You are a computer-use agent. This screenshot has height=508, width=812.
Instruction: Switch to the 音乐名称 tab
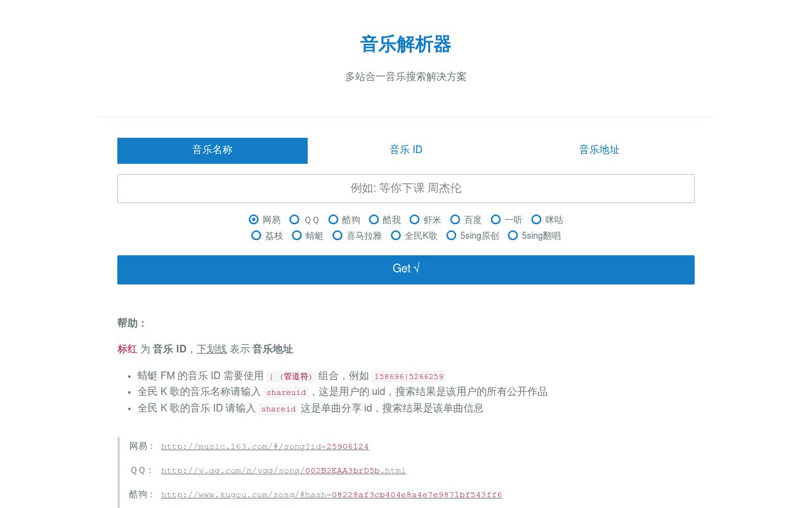[213, 150]
